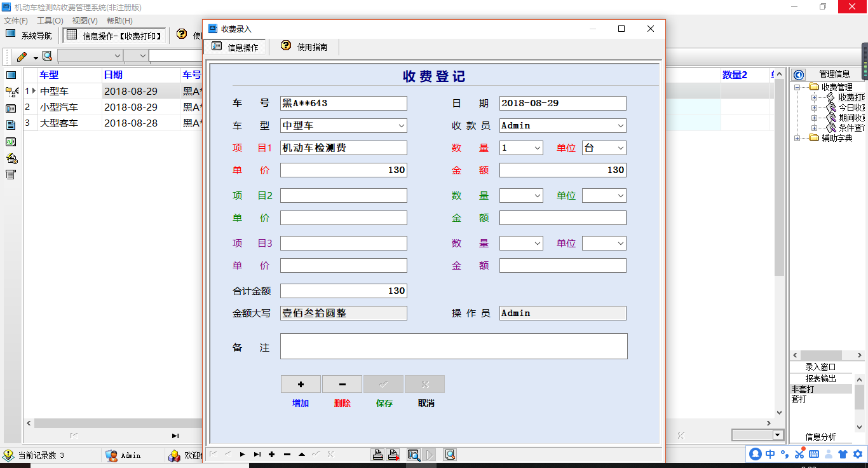Open the 单位 dropdown showing 台
This screenshot has height=468, width=868.
(x=620, y=148)
